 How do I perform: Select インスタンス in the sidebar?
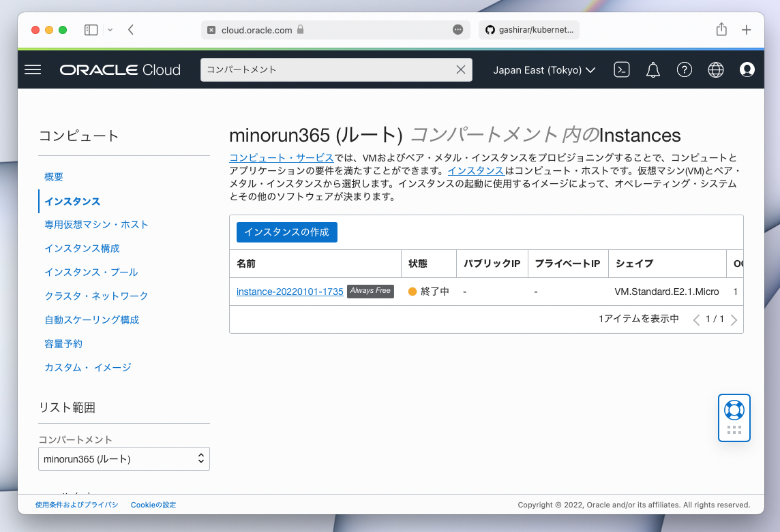click(x=72, y=200)
